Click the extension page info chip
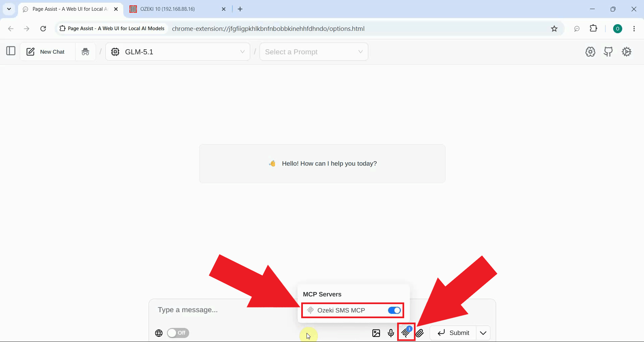The image size is (644, 342). pyautogui.click(x=112, y=28)
